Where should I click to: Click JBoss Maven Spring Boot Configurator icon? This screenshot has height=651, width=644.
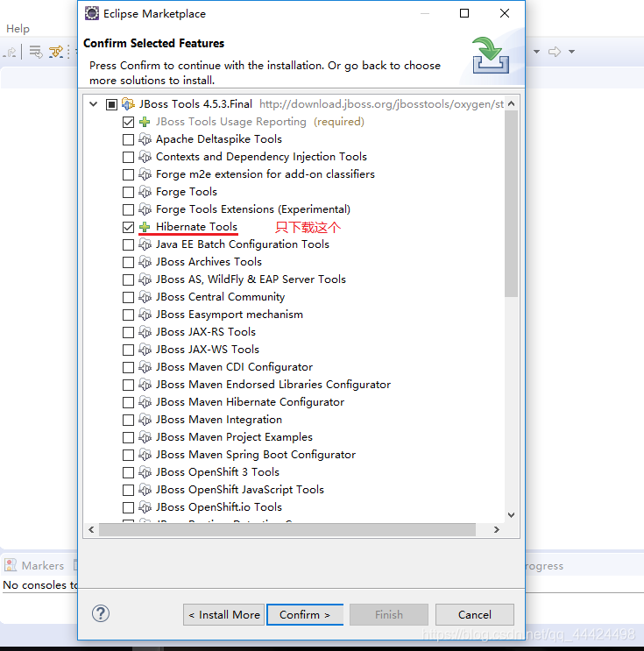tap(145, 455)
